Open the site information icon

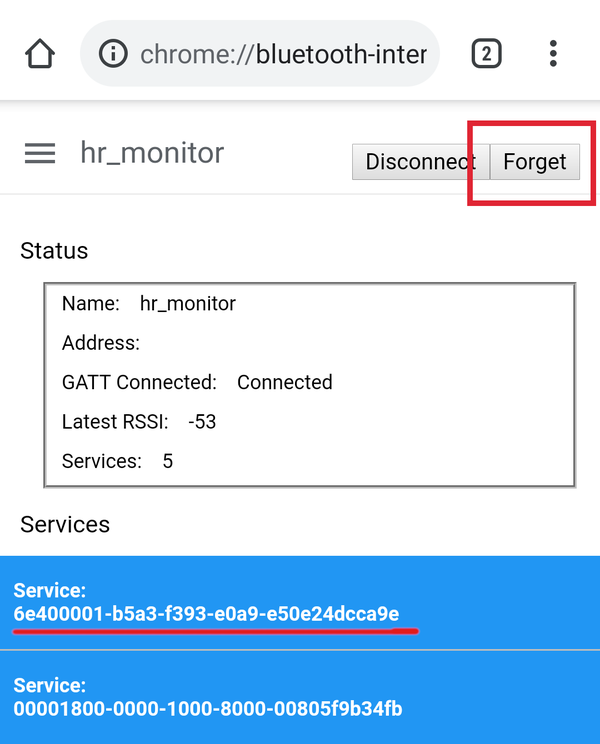(x=113, y=53)
